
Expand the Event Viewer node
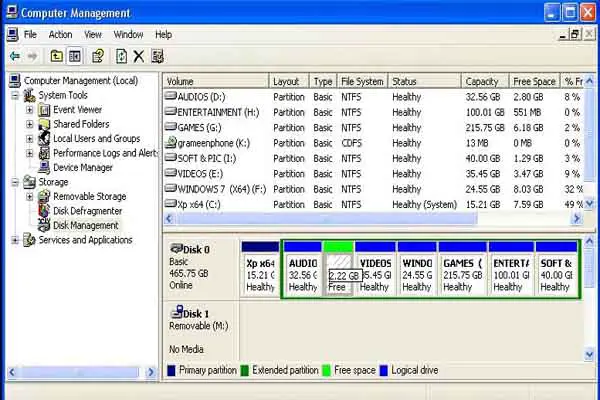(x=29, y=110)
